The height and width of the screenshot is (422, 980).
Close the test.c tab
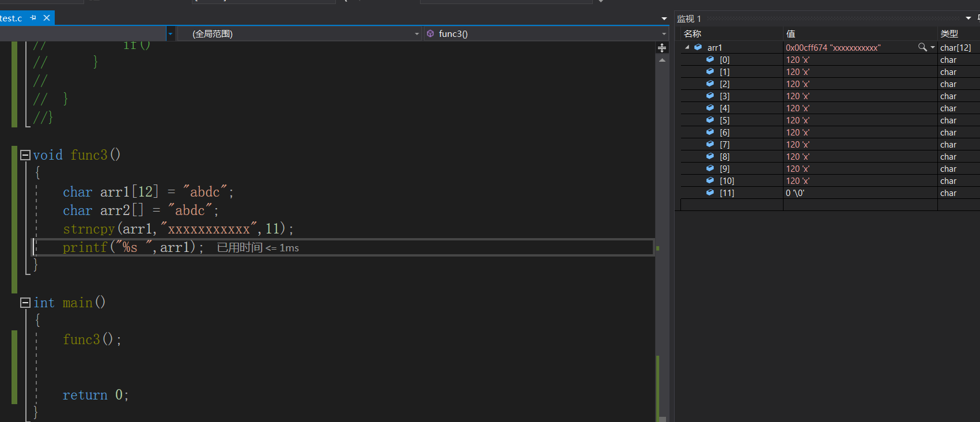pos(47,18)
